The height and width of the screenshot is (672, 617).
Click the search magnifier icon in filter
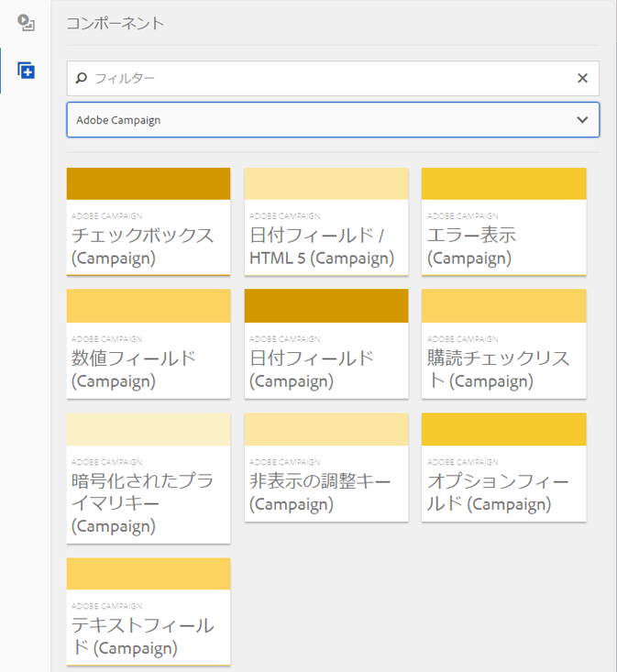(x=81, y=78)
